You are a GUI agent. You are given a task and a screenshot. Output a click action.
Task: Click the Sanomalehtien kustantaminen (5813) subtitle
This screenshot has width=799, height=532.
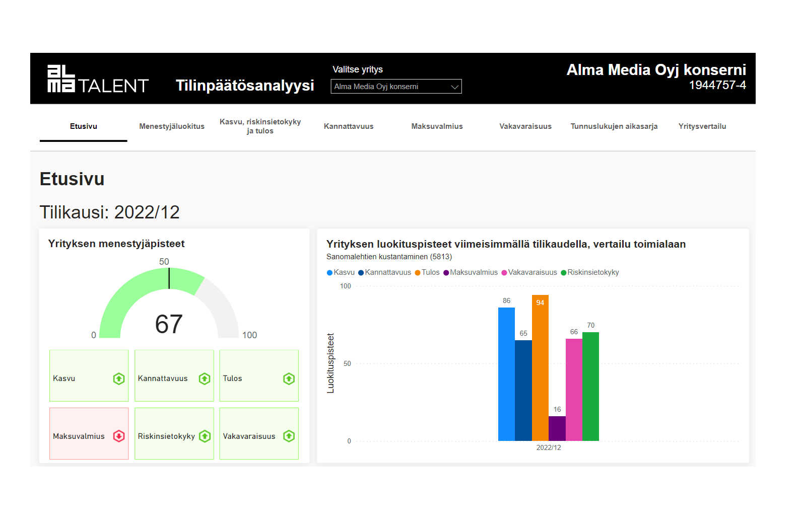coord(389,257)
